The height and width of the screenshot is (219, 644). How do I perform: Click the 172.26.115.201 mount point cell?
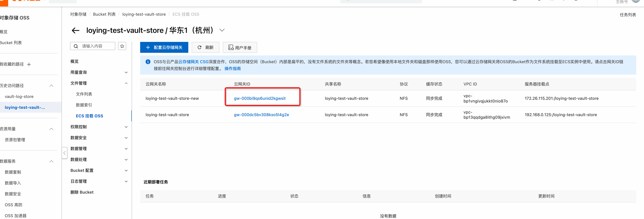(x=562, y=98)
